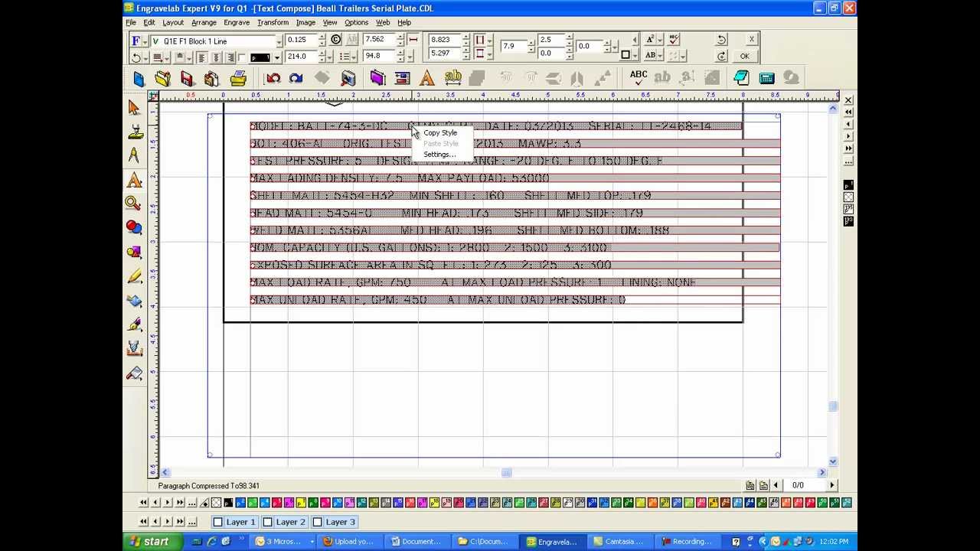Select the Text Compose tool in left toolbox
Screen dimensions: 980x551
tap(134, 181)
